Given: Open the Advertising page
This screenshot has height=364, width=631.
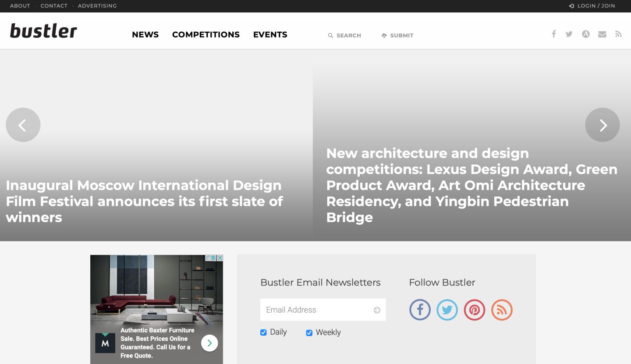Looking at the screenshot, I should [97, 6].
